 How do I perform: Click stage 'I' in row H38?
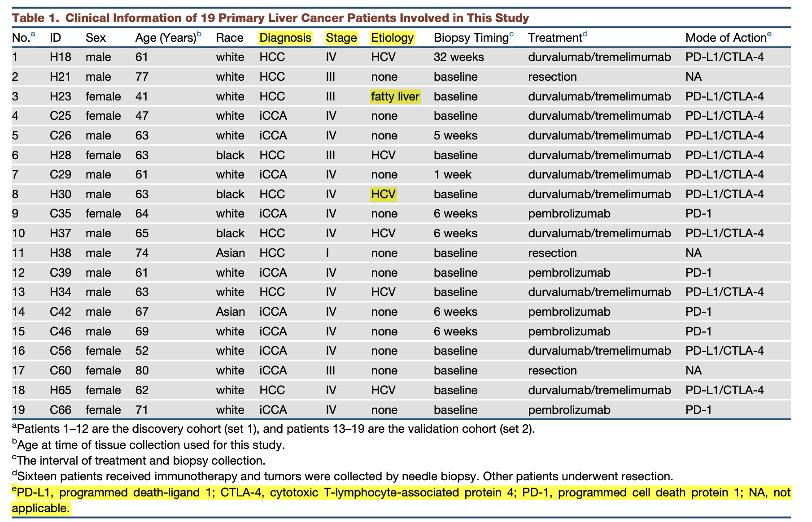[x=327, y=253]
